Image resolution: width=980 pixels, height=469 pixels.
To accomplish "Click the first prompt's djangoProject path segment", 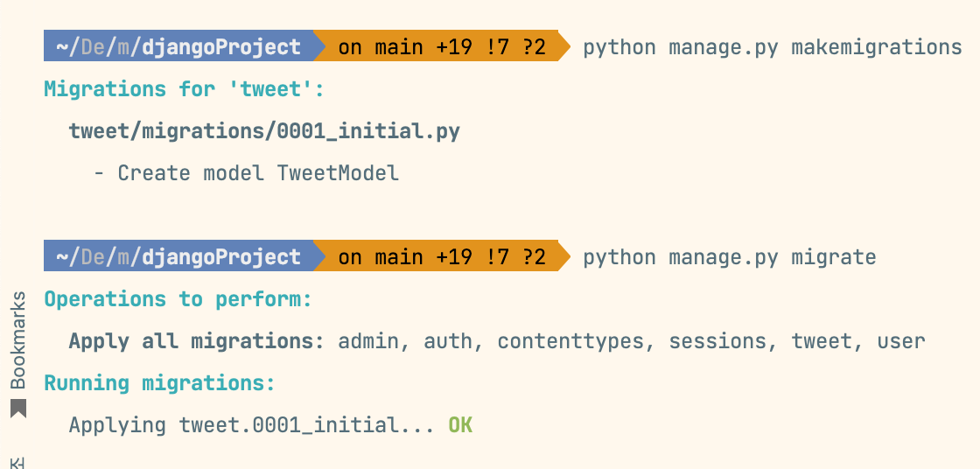I will [222, 47].
